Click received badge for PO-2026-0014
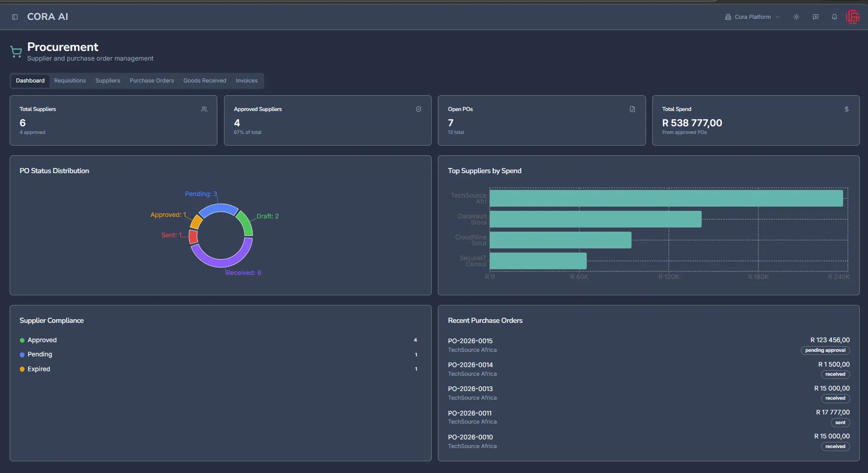Viewport: 868px width, 473px height. [x=835, y=374]
